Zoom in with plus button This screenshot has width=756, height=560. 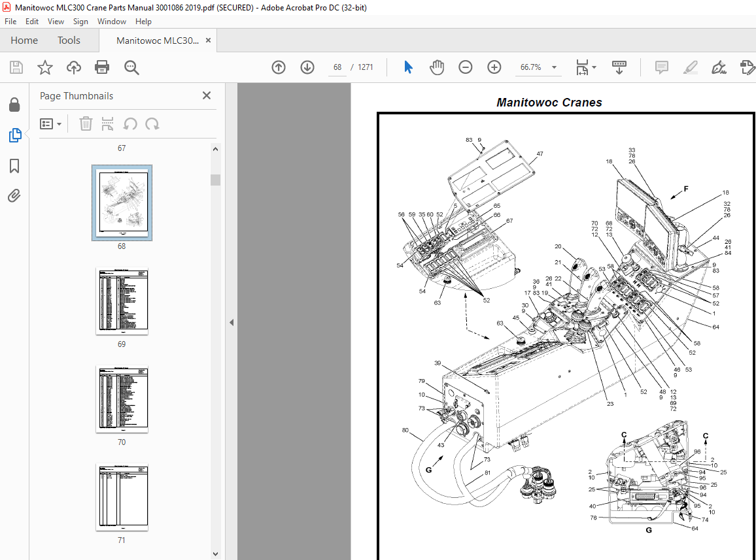click(494, 67)
